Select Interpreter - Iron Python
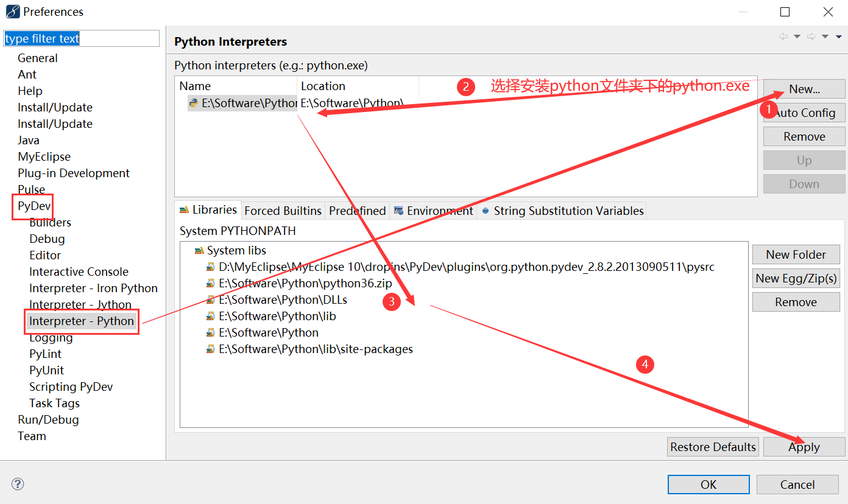 (93, 288)
